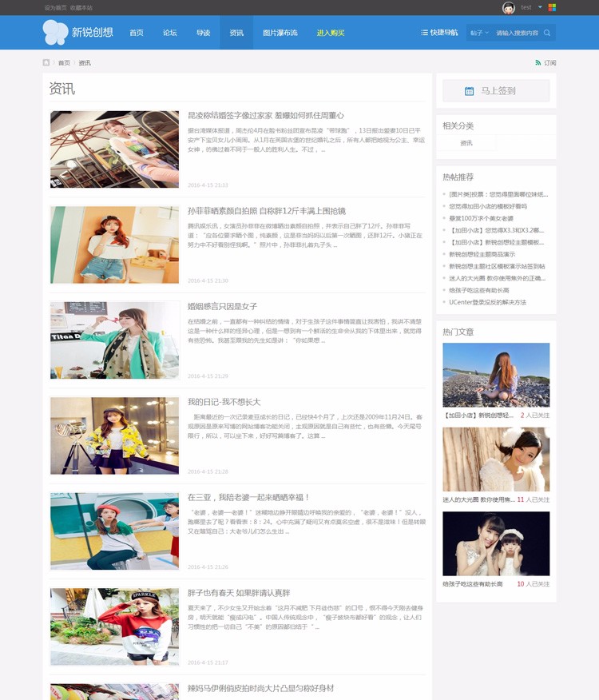
Task: Click thumbnail of 胖子也有春天 article
Action: pyautogui.click(x=115, y=626)
